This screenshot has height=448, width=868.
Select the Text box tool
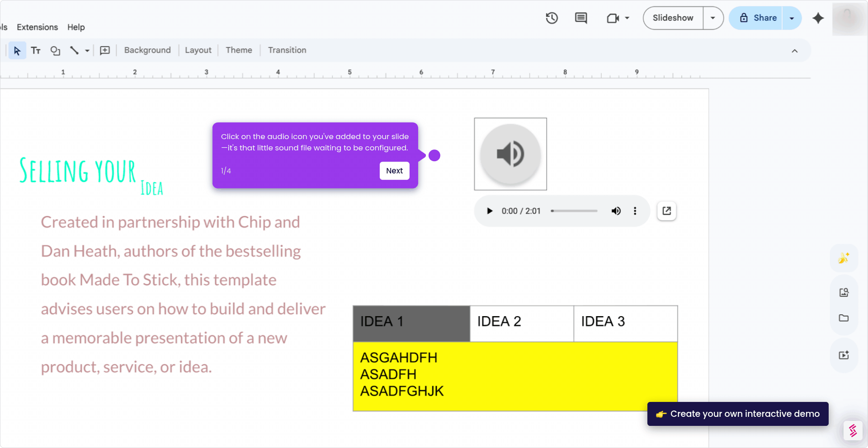click(36, 51)
